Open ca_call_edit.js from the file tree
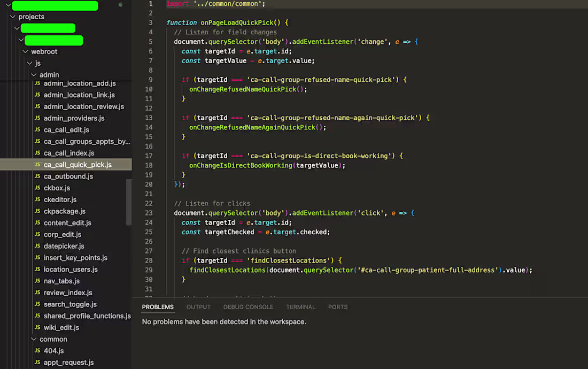 pyautogui.click(x=66, y=130)
